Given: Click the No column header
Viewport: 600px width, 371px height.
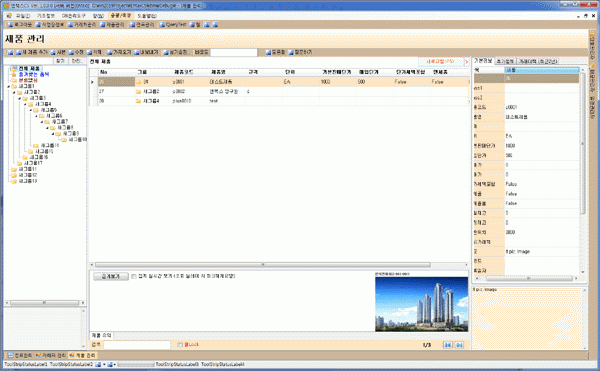Looking at the screenshot, I should tap(116, 72).
